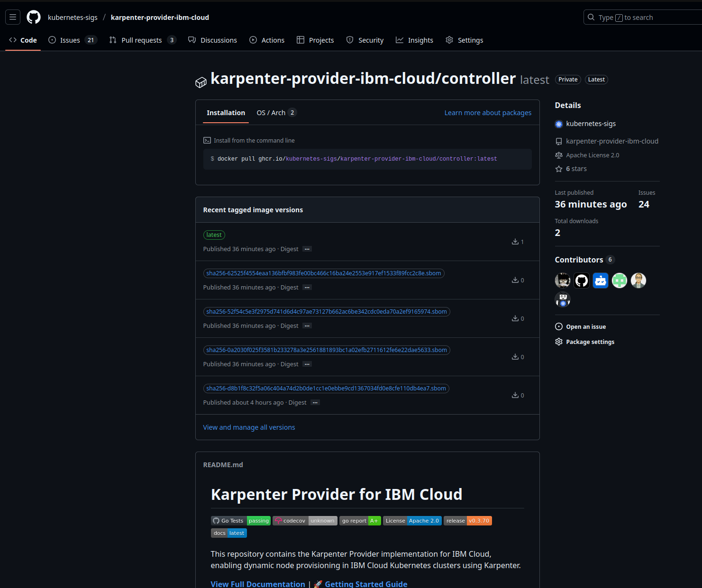702x588 pixels.
Task: Click the GitHub logo home icon
Action: [x=34, y=17]
